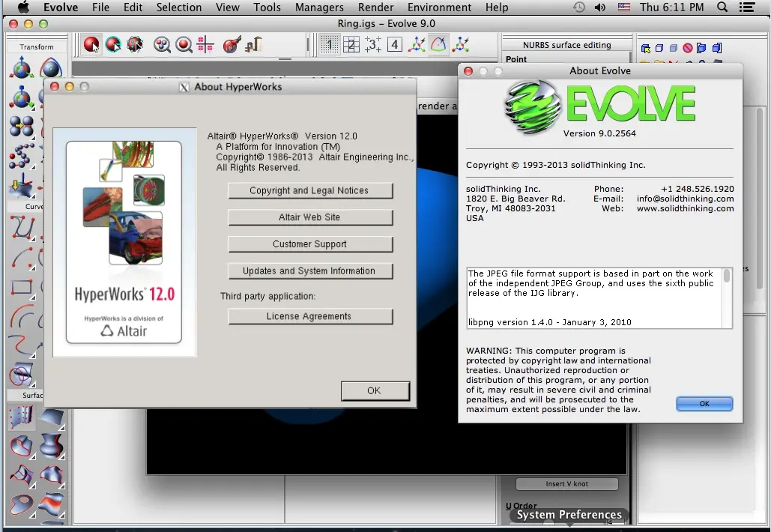This screenshot has height=532, width=771.
Task: Open the Notification Center list icon
Action: (x=747, y=7)
